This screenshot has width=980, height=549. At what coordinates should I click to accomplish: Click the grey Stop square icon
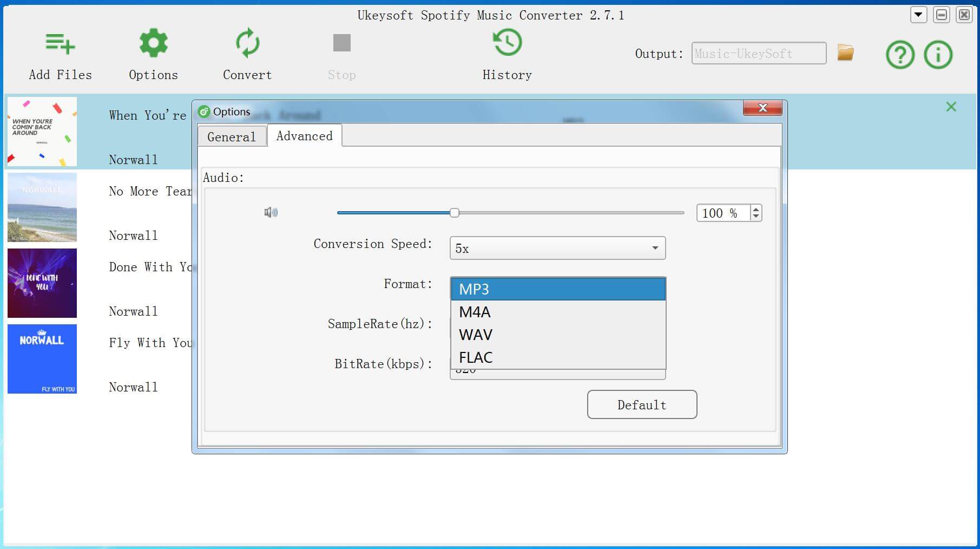click(342, 43)
